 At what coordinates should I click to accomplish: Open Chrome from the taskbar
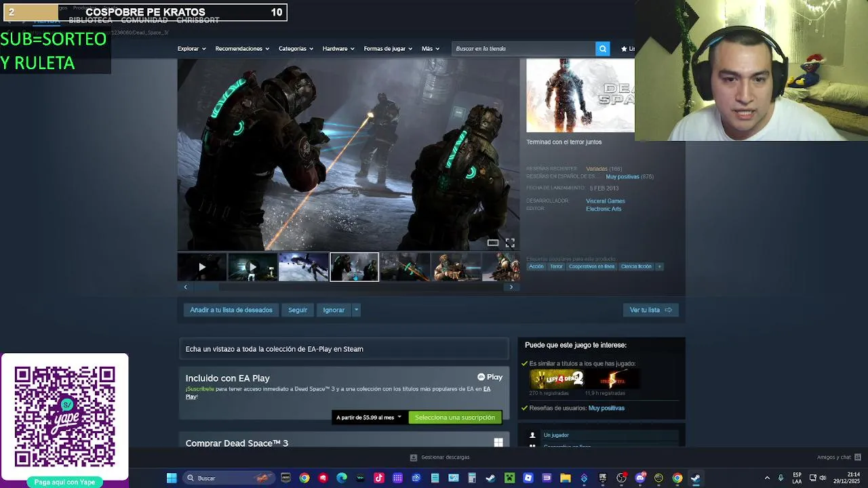coord(304,478)
